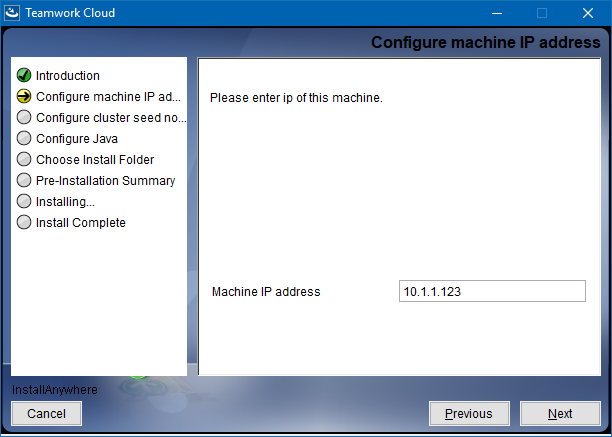The width and height of the screenshot is (612, 437).
Task: Click the grey circle beside Choose Install Folder
Action: 24,160
